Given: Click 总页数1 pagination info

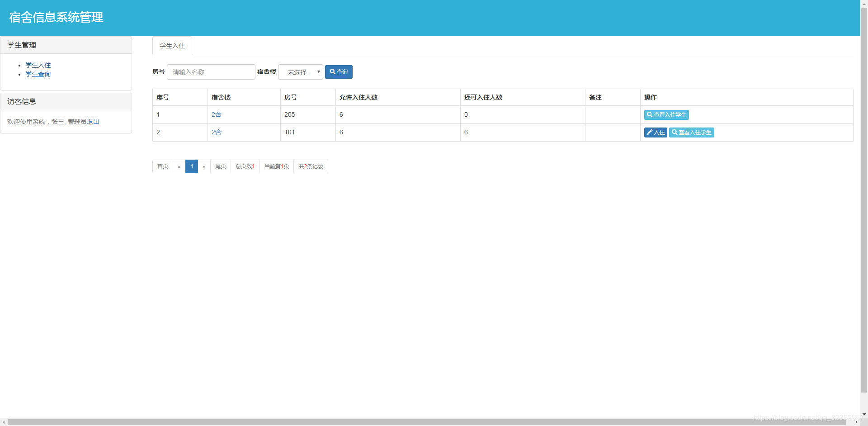Looking at the screenshot, I should point(245,166).
